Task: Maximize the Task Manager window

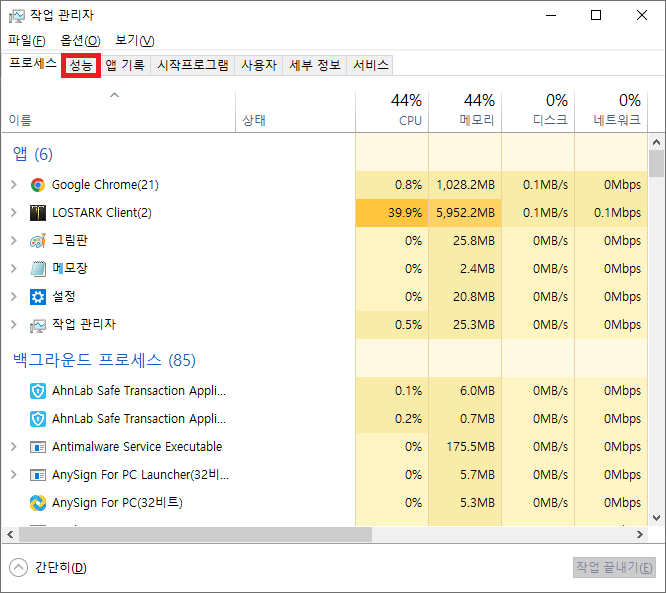Action: pos(596,16)
